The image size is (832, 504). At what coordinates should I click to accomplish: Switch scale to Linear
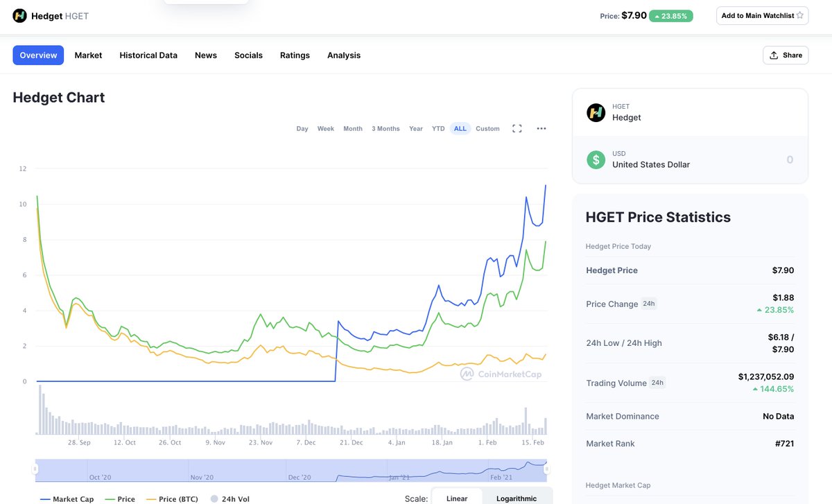pos(457,498)
